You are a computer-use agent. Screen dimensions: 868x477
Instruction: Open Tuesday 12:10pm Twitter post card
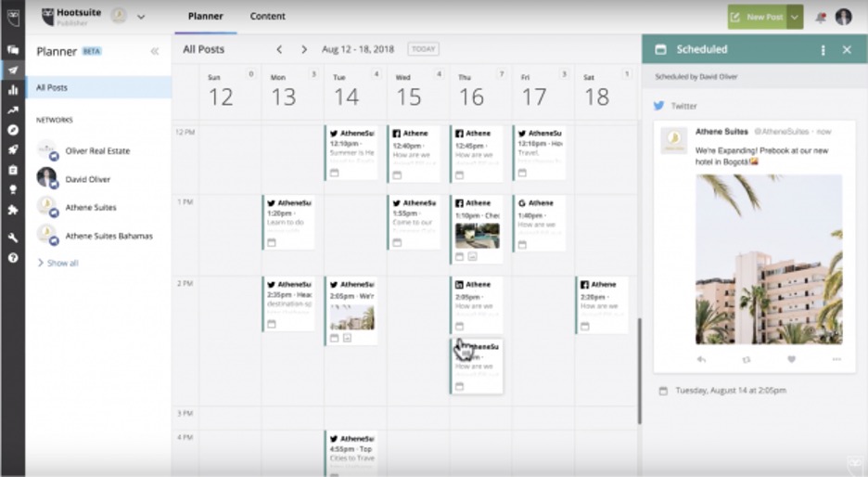[351, 153]
